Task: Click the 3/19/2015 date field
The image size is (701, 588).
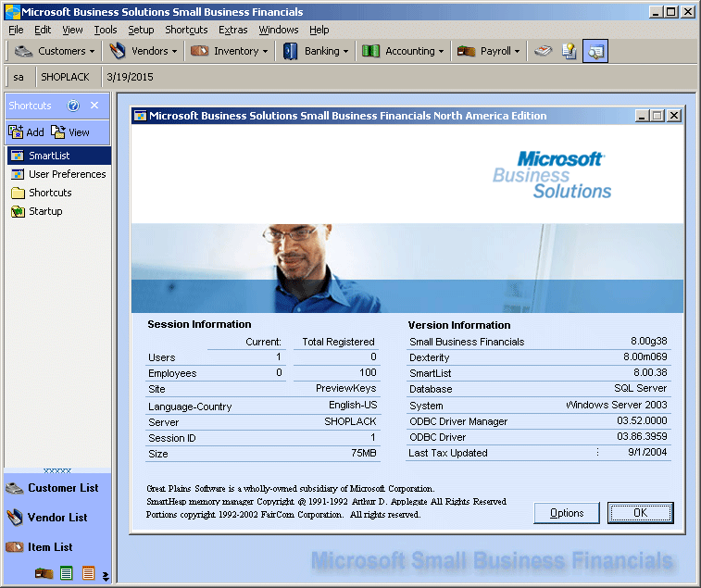Action: pyautogui.click(x=130, y=77)
